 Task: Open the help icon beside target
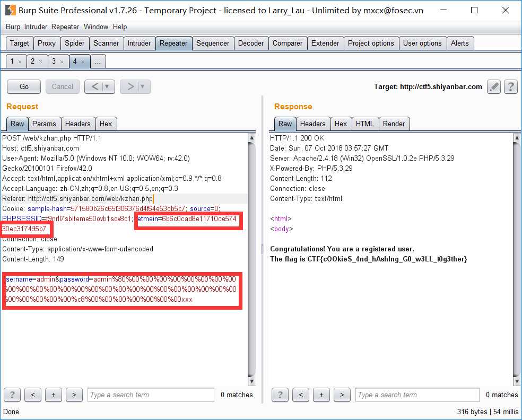pyautogui.click(x=511, y=87)
